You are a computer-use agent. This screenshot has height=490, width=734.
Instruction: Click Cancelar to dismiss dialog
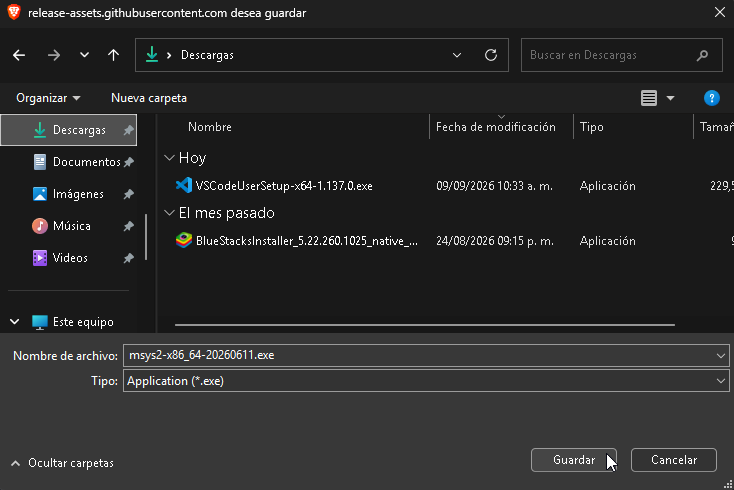pos(674,460)
